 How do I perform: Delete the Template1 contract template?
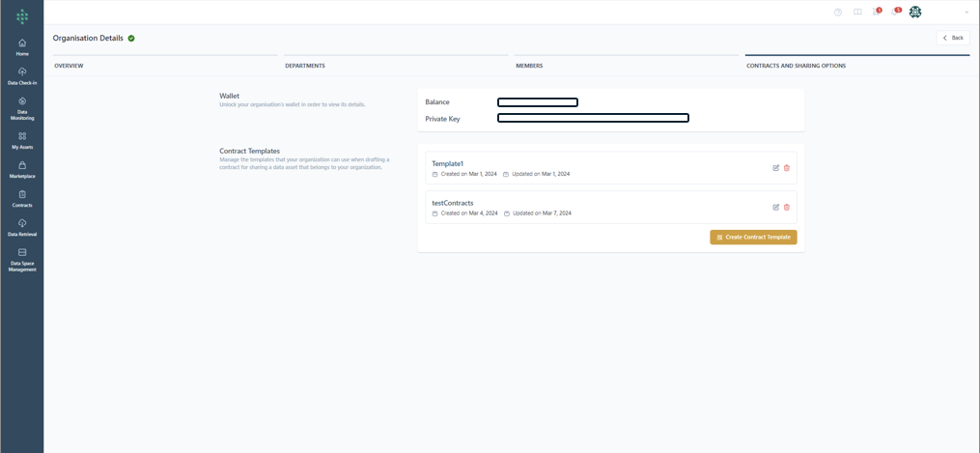click(x=787, y=168)
